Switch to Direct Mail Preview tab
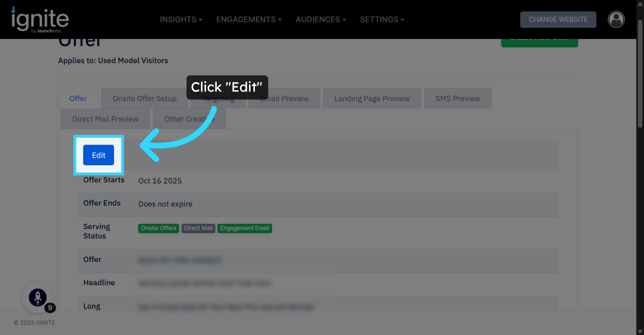The image size is (644, 335). pos(105,119)
